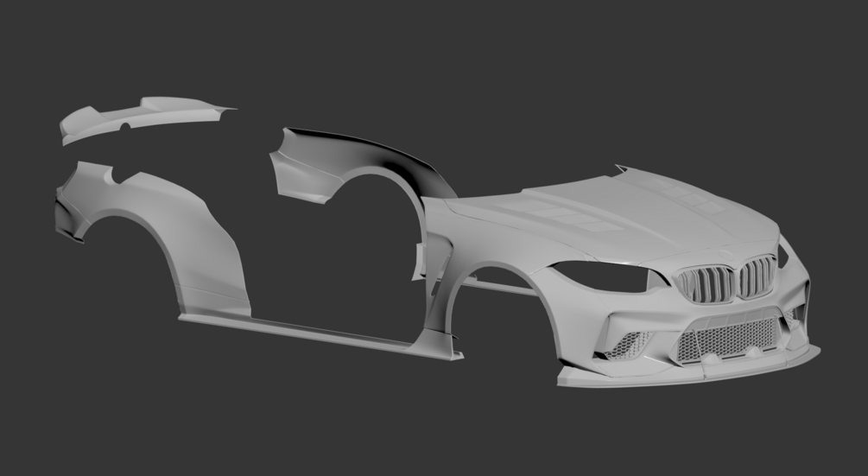The width and height of the screenshot is (868, 476).
Task: Click the headlight opening on the bumper
Action: (x=604, y=276)
